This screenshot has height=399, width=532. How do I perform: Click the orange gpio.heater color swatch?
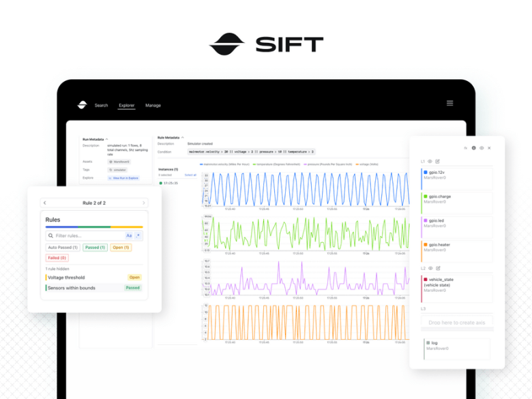(x=426, y=245)
